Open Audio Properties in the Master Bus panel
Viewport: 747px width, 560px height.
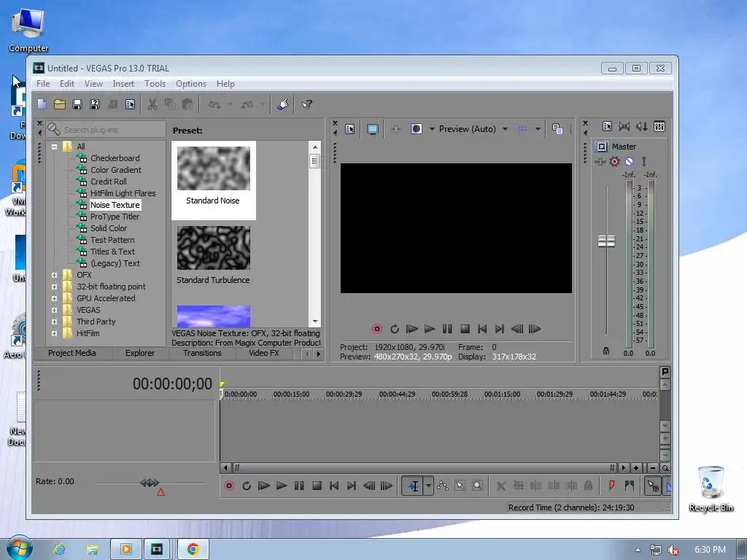tap(607, 126)
